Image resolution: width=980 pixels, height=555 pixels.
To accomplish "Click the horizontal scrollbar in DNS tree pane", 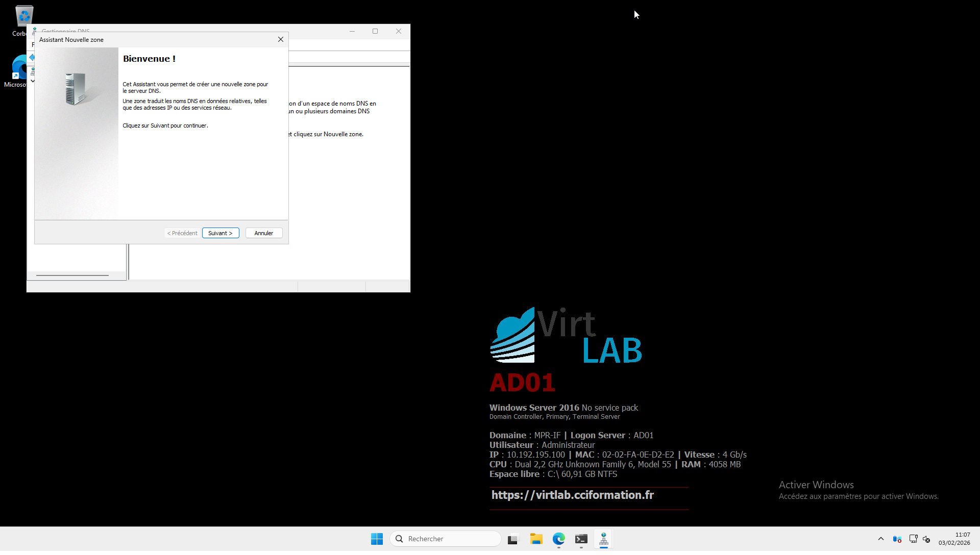I will 72,275.
